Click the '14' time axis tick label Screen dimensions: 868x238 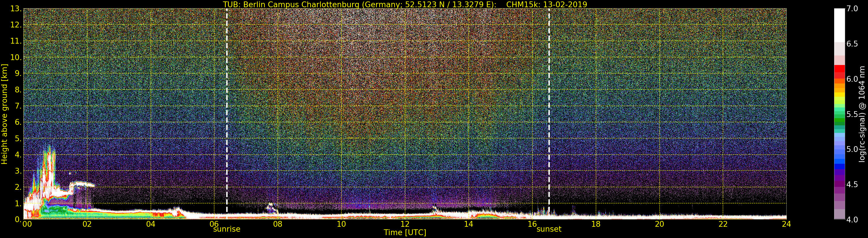[x=469, y=224]
